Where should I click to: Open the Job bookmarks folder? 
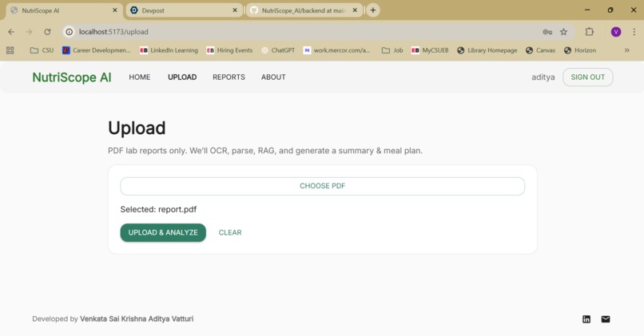[392, 50]
